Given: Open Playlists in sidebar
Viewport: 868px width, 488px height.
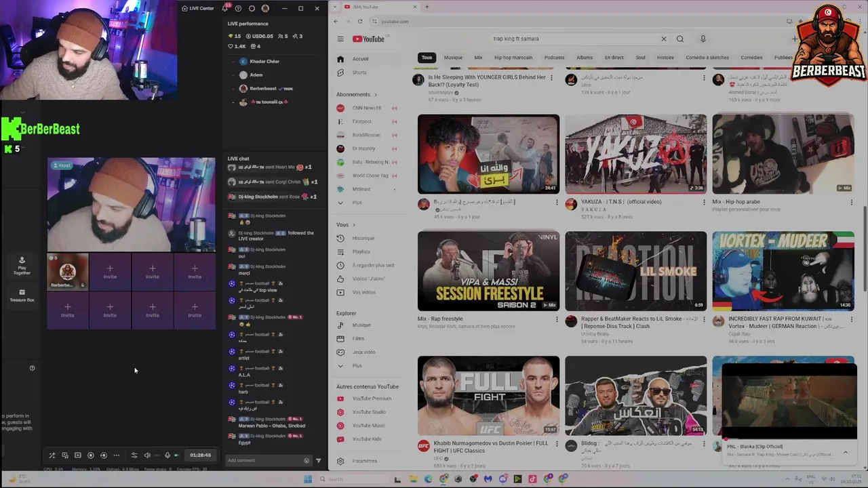Looking at the screenshot, I should point(367,252).
